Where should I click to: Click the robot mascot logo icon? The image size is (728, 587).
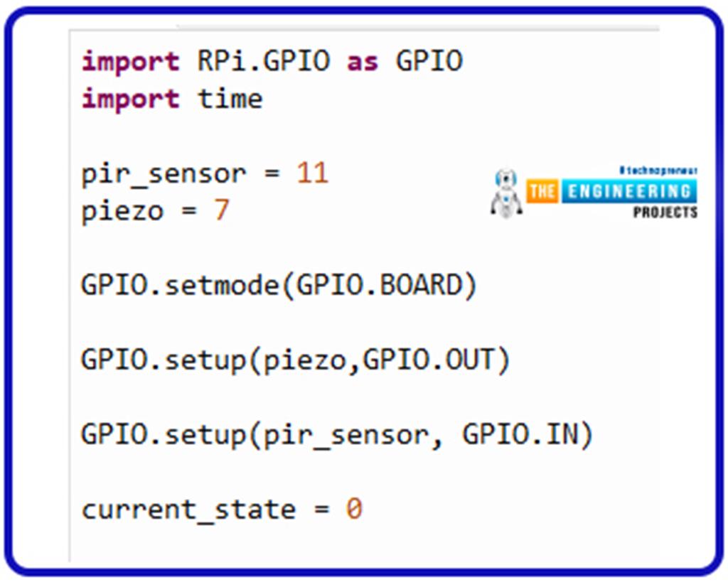click(506, 192)
